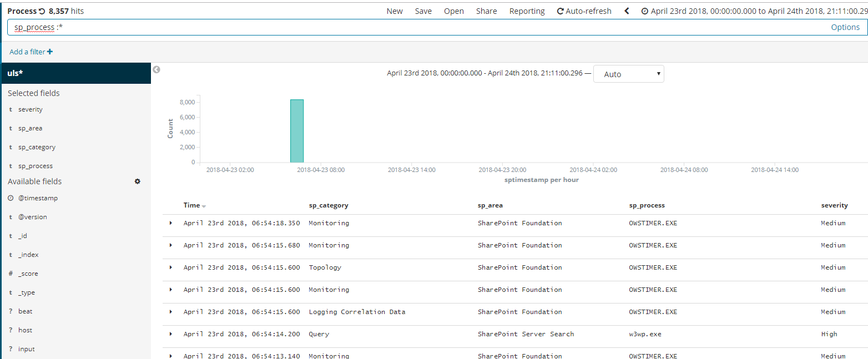Click the previous time range chevron
Viewport: 868px width, 359px height.
pos(627,11)
